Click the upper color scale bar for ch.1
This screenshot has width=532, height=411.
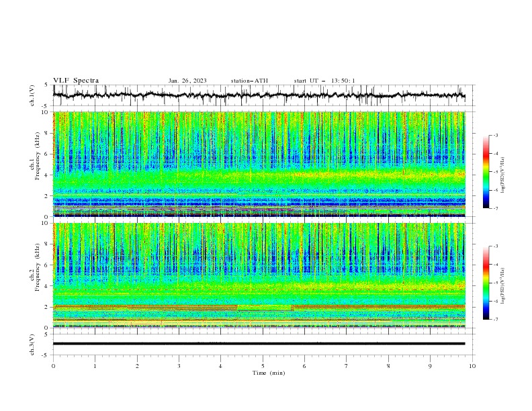click(x=486, y=171)
